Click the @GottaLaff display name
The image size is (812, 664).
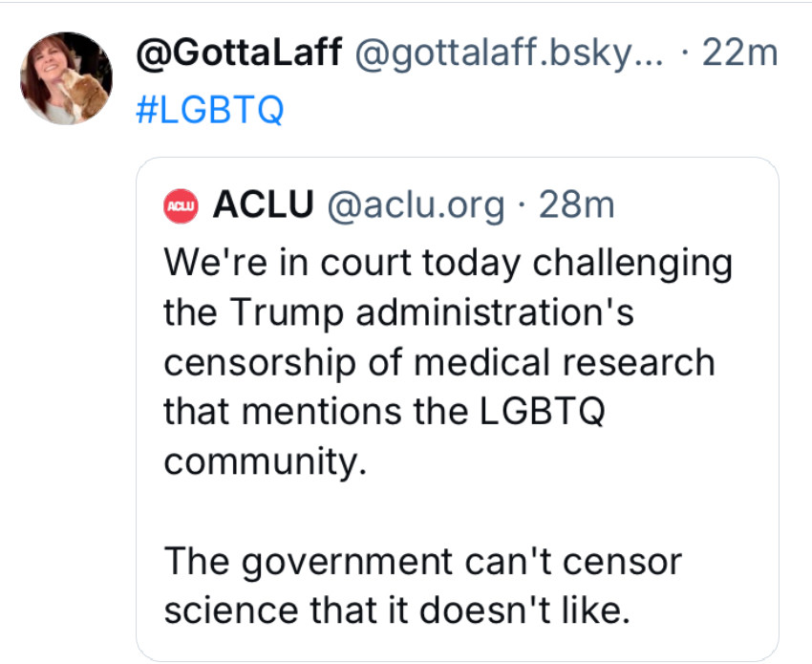click(240, 55)
